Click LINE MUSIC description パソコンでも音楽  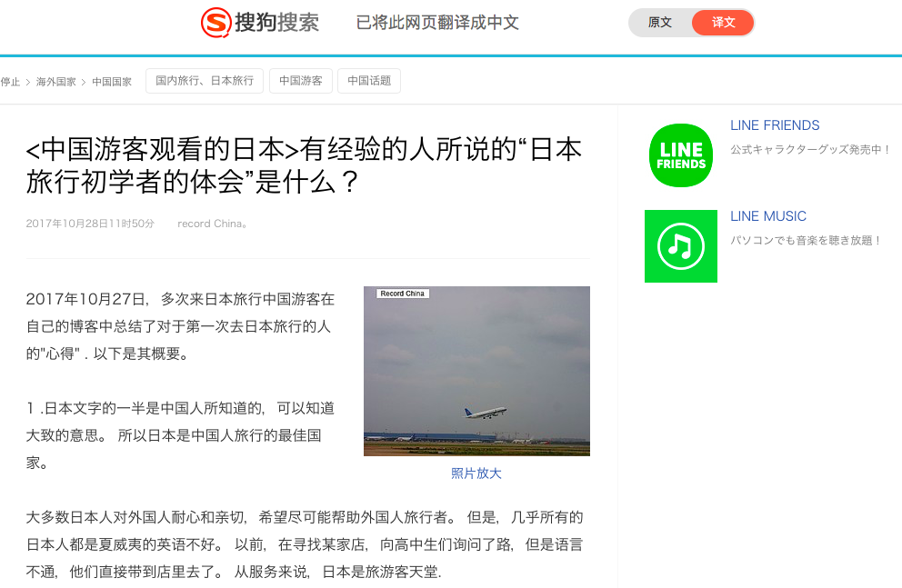tap(807, 240)
